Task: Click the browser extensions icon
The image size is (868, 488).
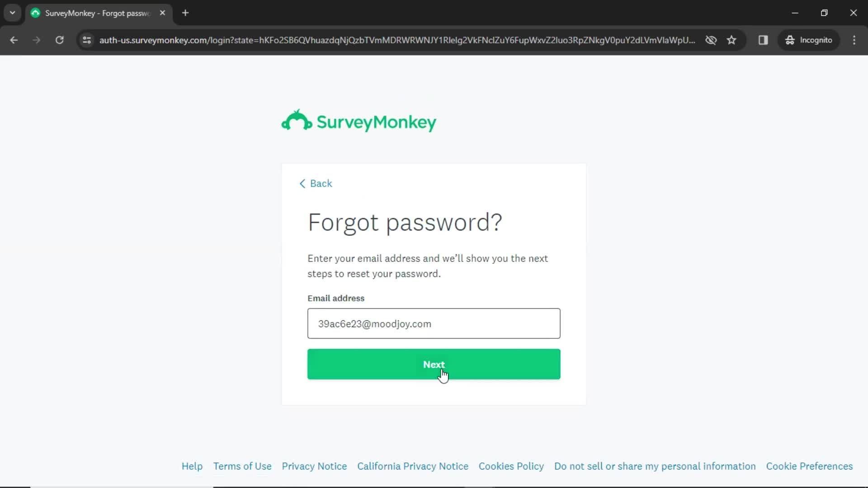Action: click(763, 40)
